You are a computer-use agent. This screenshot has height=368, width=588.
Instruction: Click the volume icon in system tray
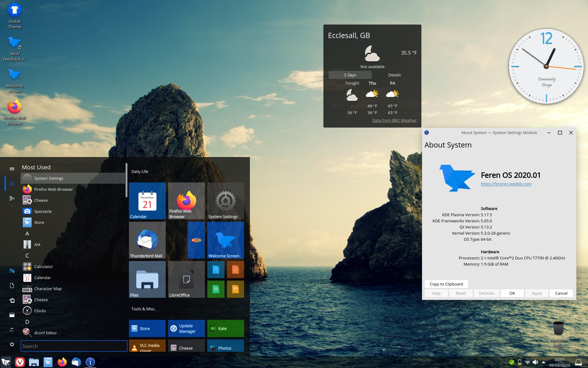pos(535,362)
